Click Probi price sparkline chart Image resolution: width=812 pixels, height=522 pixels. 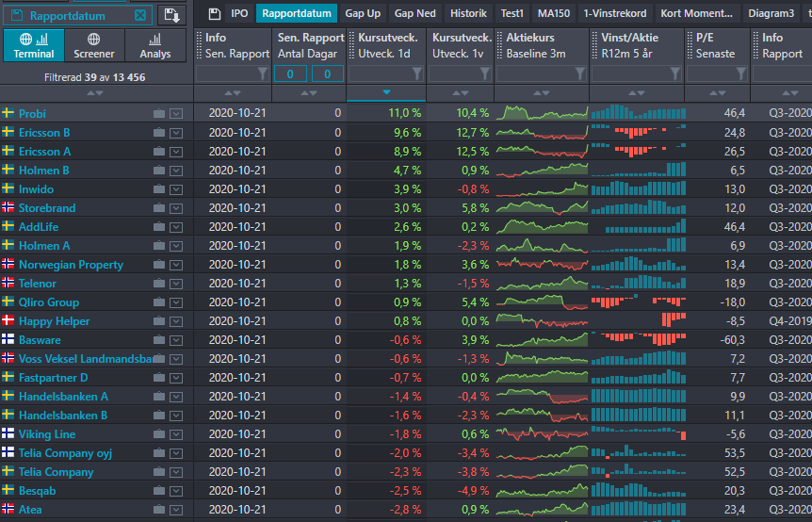pos(543,113)
